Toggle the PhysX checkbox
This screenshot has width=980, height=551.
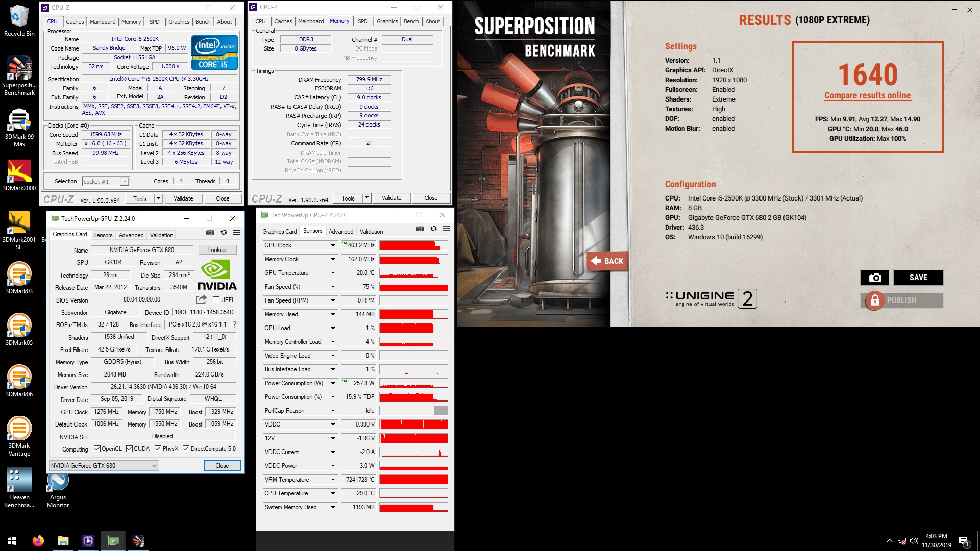click(x=159, y=449)
